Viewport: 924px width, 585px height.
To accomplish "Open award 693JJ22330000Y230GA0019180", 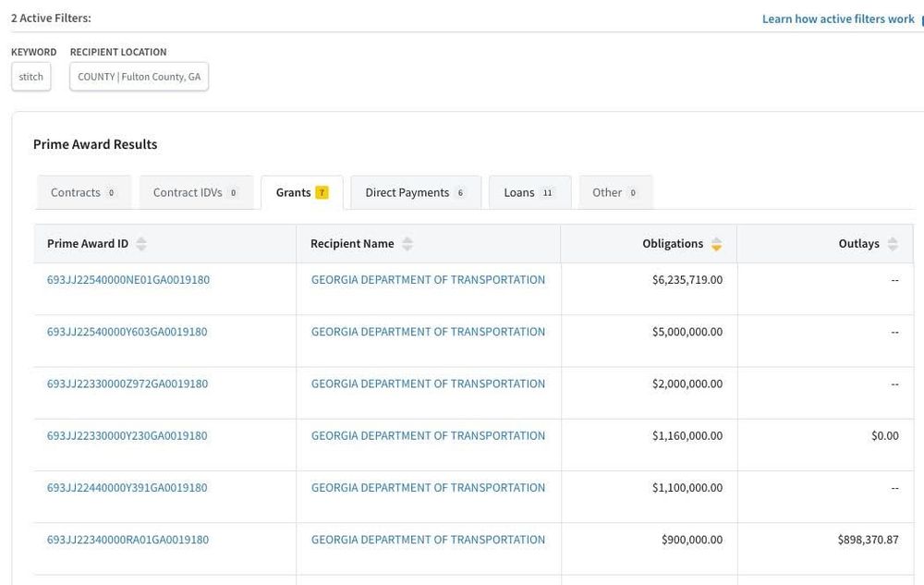I will [128, 436].
